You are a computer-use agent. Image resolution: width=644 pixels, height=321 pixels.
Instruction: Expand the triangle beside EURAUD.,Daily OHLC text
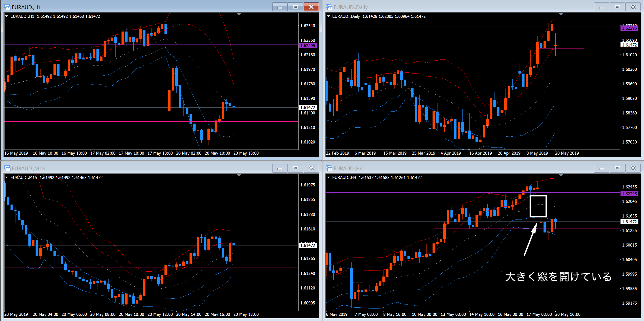328,16
